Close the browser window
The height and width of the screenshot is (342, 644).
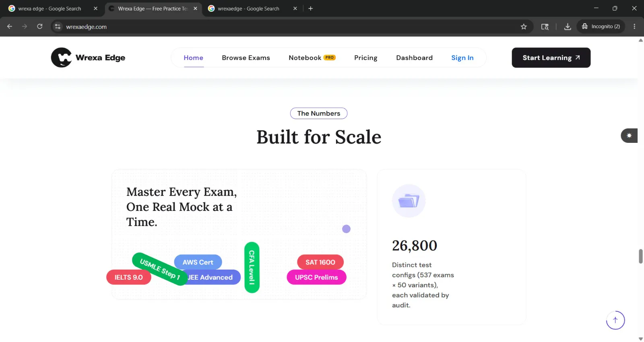click(634, 8)
